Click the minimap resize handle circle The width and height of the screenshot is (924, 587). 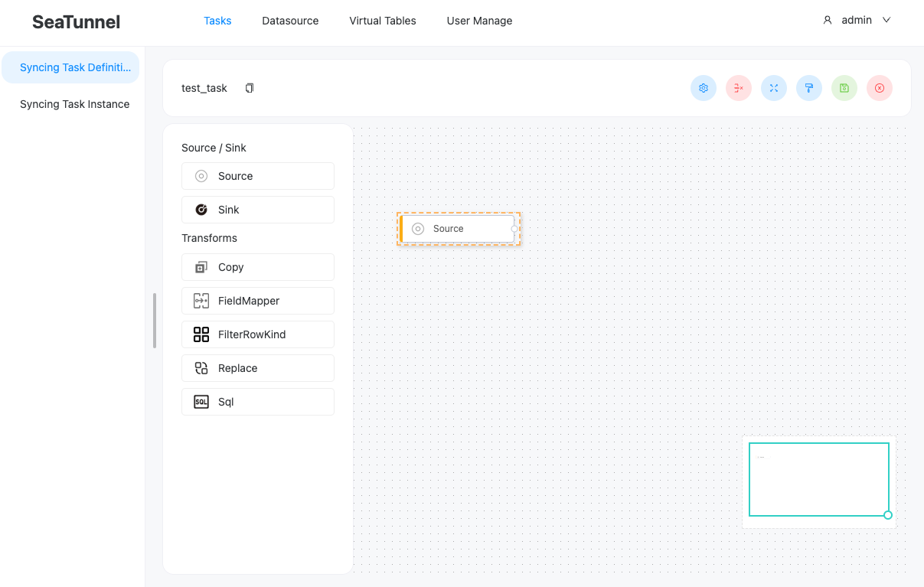[x=888, y=515]
